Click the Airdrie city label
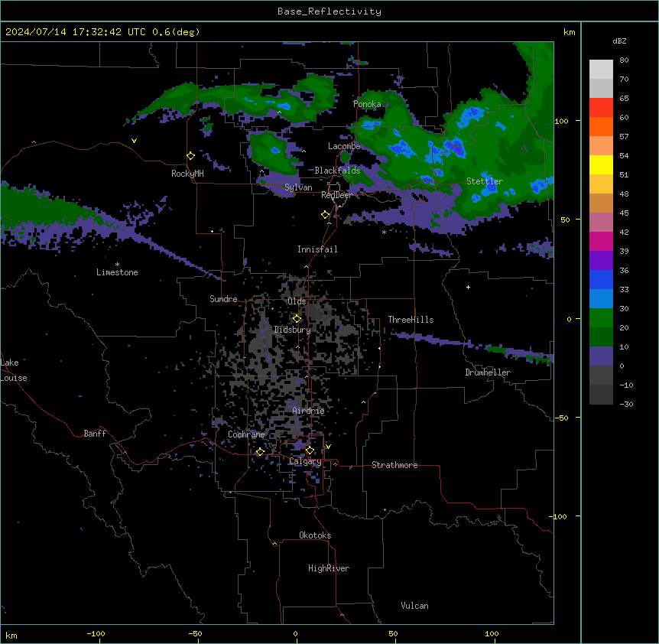The width and height of the screenshot is (659, 644). (x=308, y=411)
